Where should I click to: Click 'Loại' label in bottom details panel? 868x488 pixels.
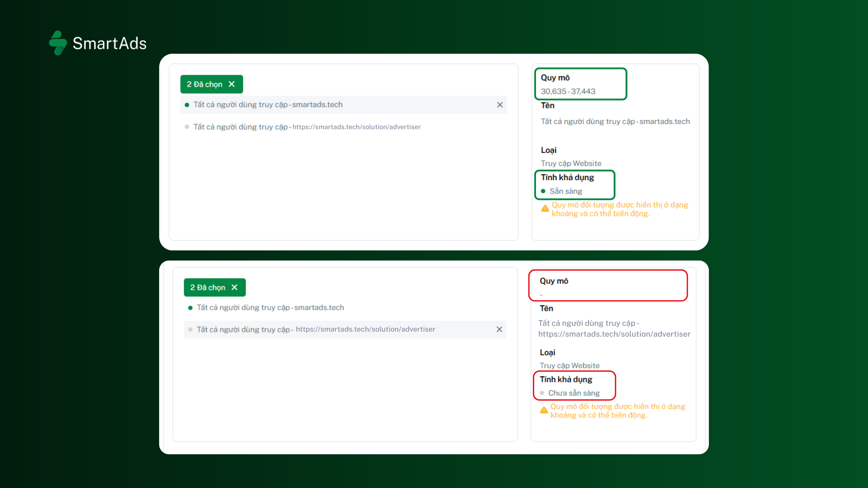(x=547, y=353)
